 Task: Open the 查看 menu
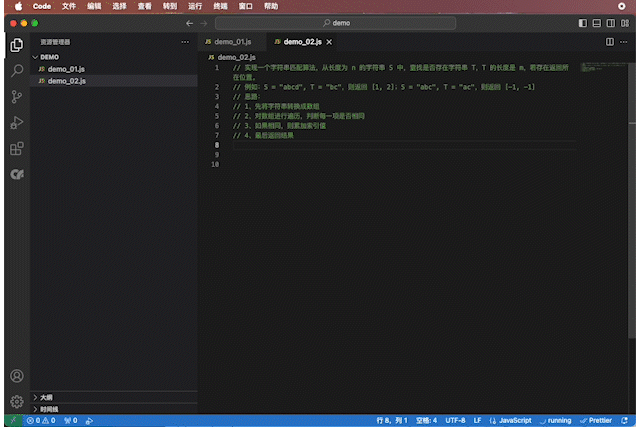point(144,6)
